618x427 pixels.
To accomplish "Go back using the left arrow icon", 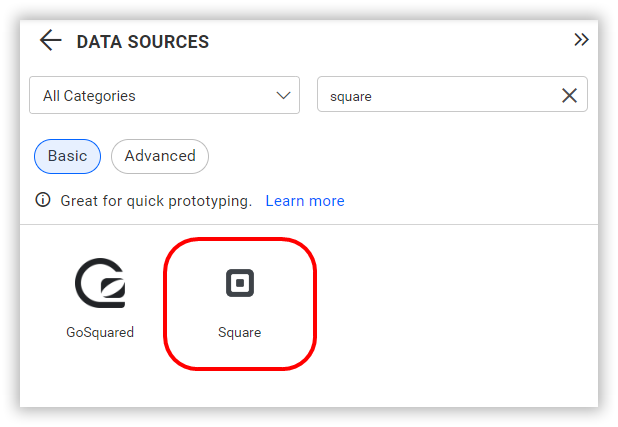I will 50,40.
